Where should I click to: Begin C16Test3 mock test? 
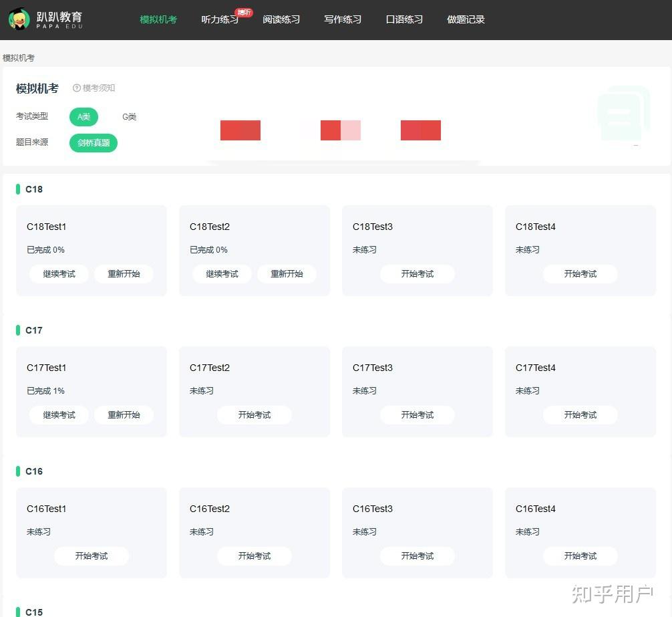[417, 556]
